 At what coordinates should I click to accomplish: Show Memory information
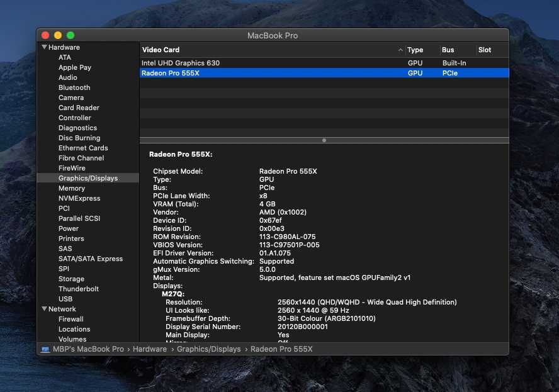[72, 188]
